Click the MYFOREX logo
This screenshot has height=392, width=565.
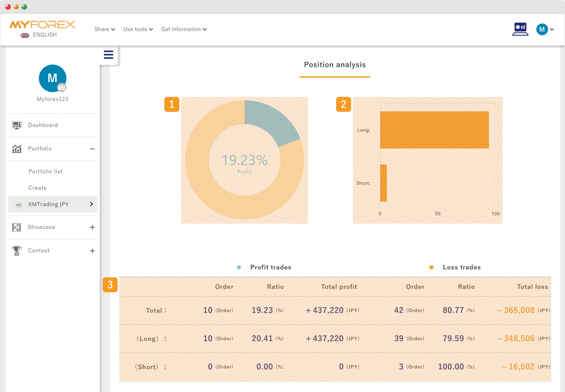click(42, 24)
